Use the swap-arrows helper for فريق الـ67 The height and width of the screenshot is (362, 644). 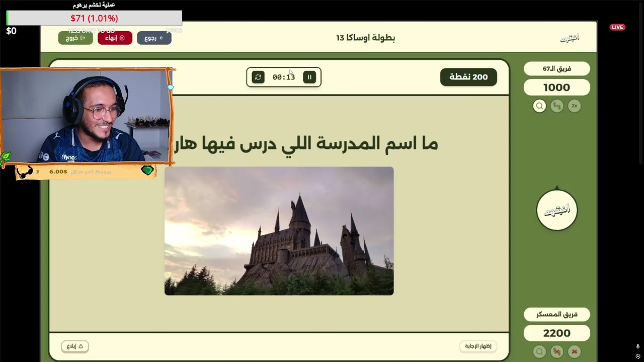click(556, 106)
